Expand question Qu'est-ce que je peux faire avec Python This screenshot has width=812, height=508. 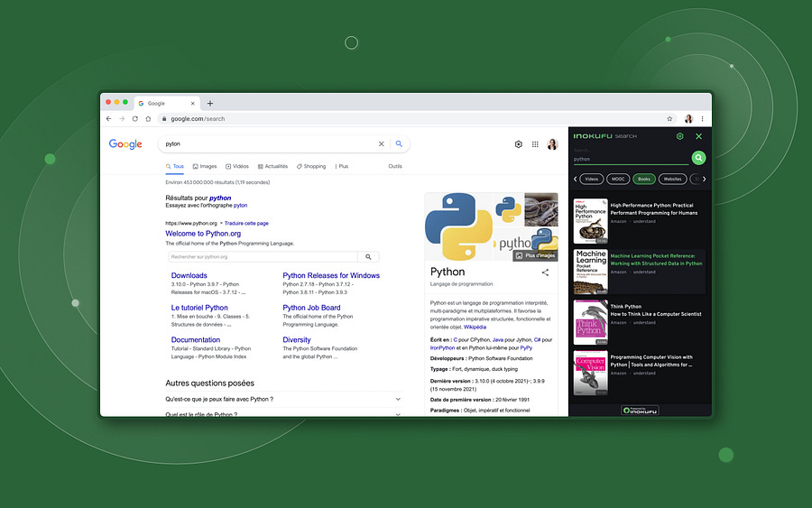click(x=282, y=399)
